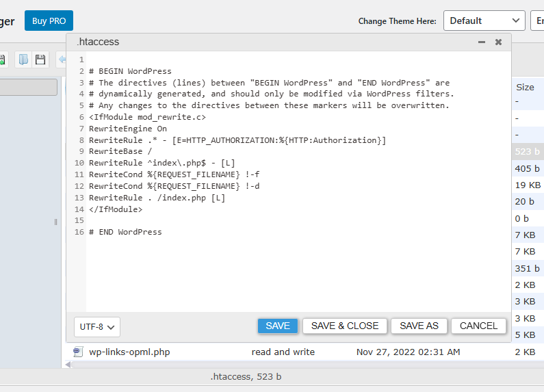
Task: Click the 'RewriteBase /' line
Action: pyautogui.click(x=120, y=151)
